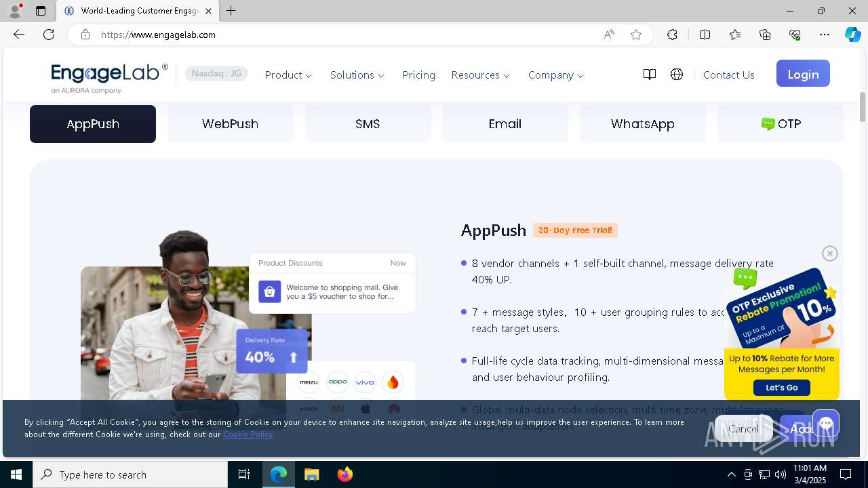The image size is (868, 488).
Task: Expand the Solutions menu
Action: (x=357, y=75)
